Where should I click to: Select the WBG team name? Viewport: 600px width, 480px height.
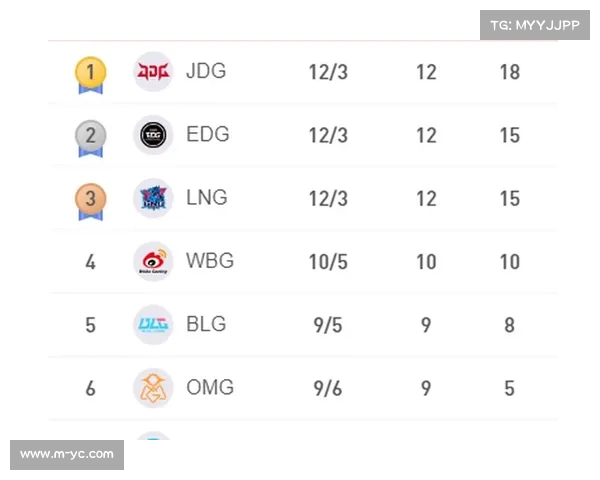coord(210,261)
